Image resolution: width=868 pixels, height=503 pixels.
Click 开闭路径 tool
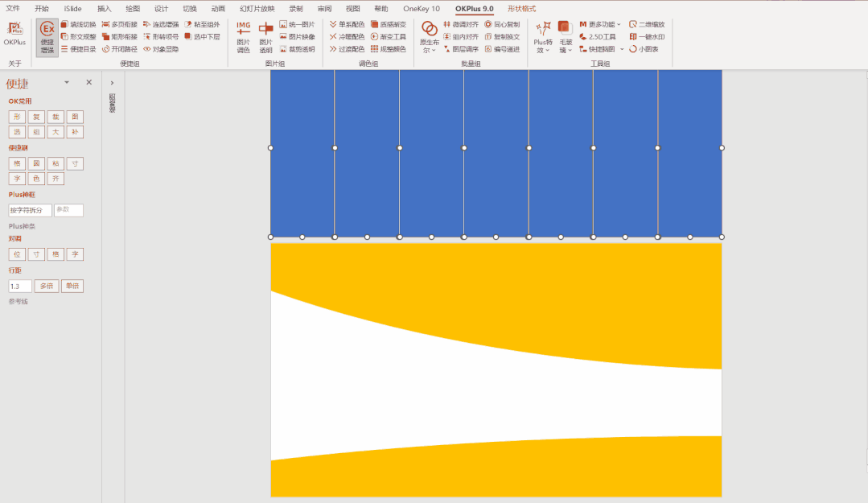click(120, 49)
